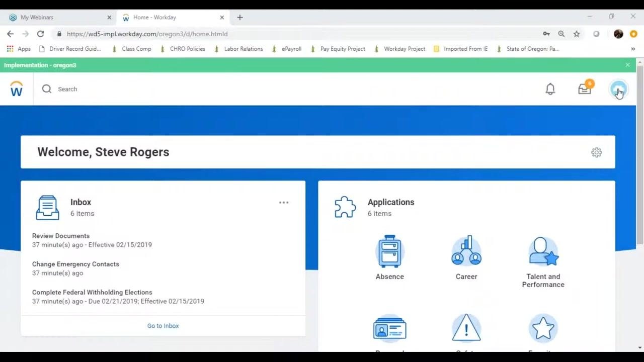Click the notifications bell icon
The width and height of the screenshot is (644, 362).
[550, 89]
